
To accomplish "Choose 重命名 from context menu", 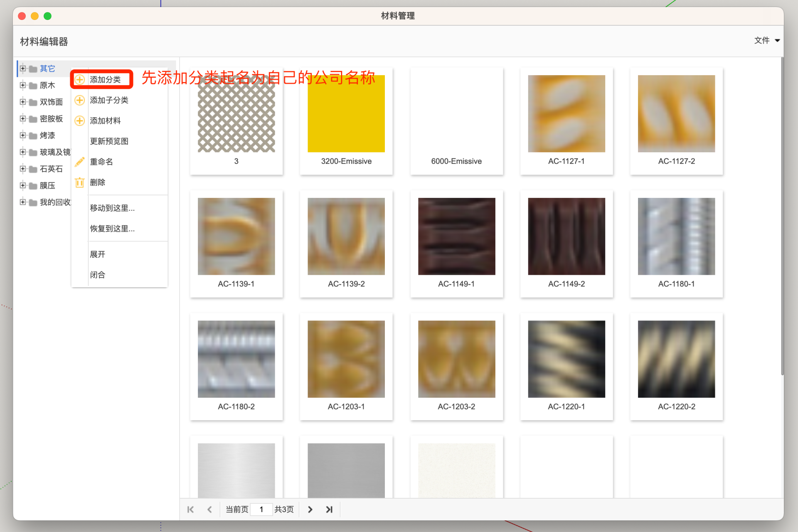I will [x=120, y=162].
